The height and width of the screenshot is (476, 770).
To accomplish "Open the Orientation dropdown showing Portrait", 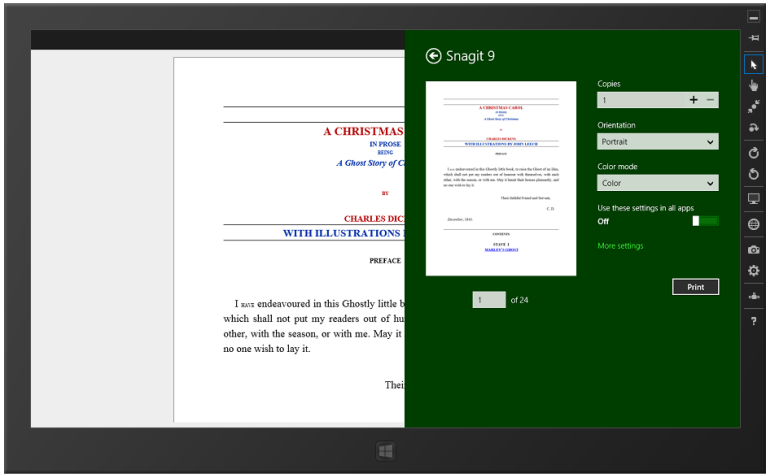I will pos(658,141).
